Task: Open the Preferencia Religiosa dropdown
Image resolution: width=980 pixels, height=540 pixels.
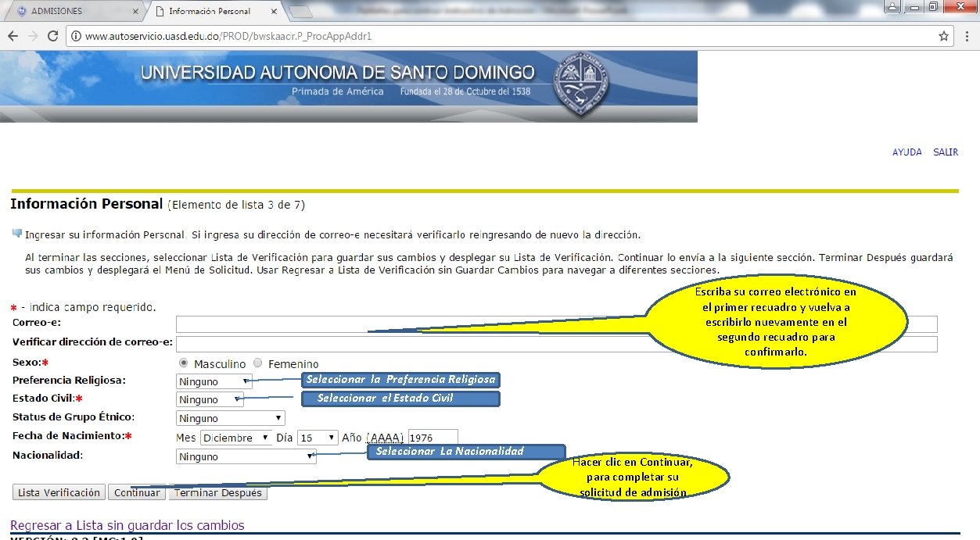Action: (x=214, y=381)
